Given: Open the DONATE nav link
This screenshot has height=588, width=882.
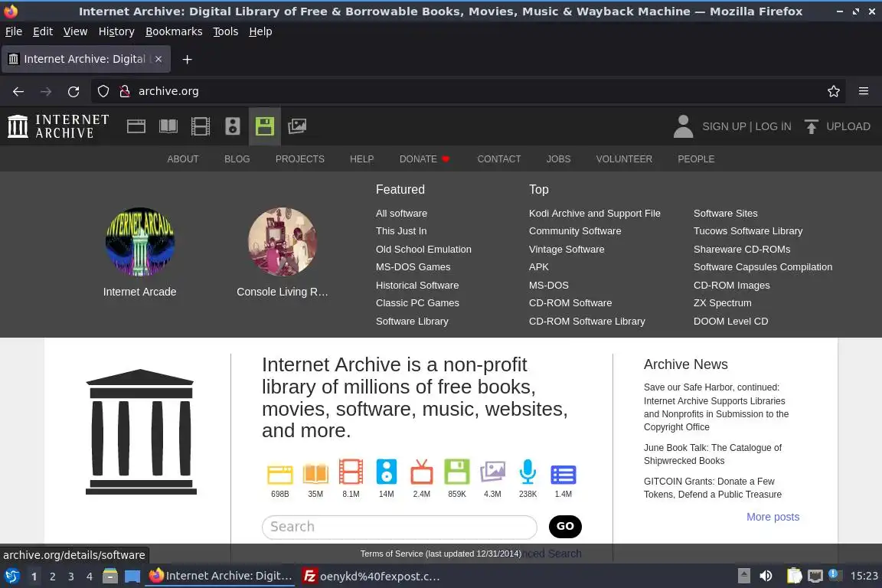Looking at the screenshot, I should [424, 159].
